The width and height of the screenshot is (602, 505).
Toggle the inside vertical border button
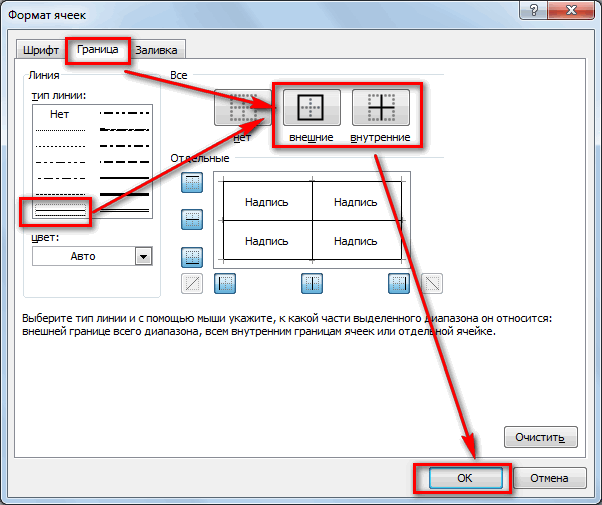tap(312, 283)
